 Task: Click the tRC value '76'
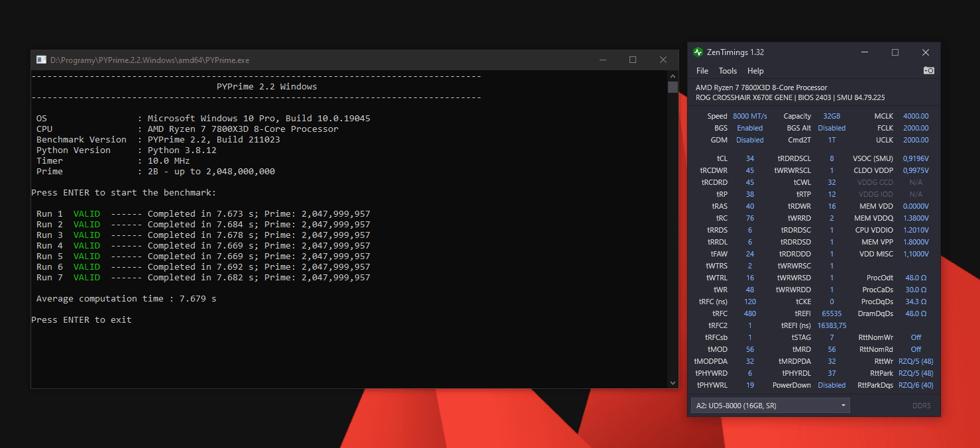pyautogui.click(x=750, y=218)
